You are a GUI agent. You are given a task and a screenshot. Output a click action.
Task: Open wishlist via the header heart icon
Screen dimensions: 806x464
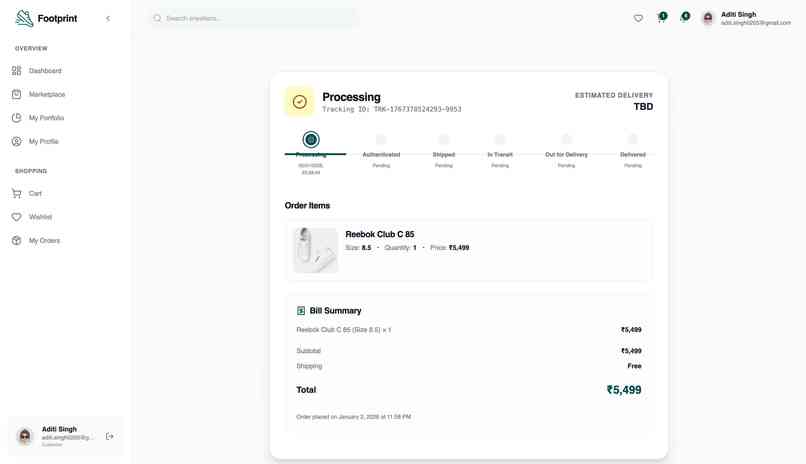pos(638,18)
